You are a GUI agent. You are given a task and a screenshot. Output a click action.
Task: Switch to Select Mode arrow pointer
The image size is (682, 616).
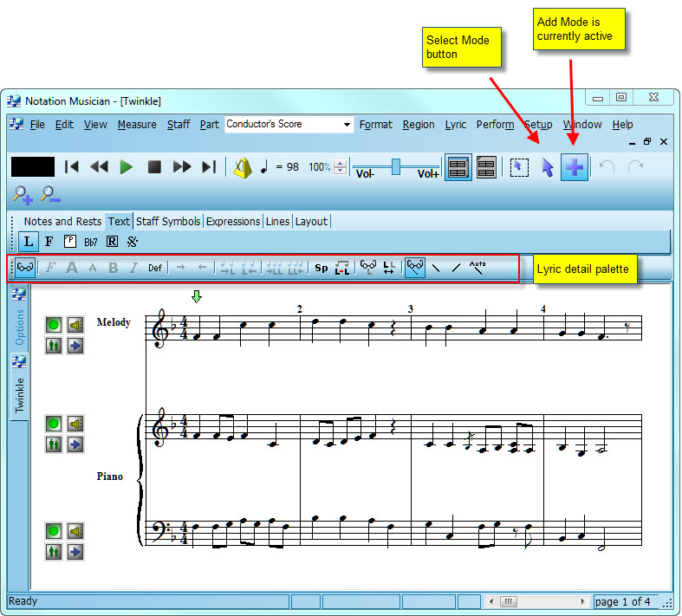pos(547,167)
